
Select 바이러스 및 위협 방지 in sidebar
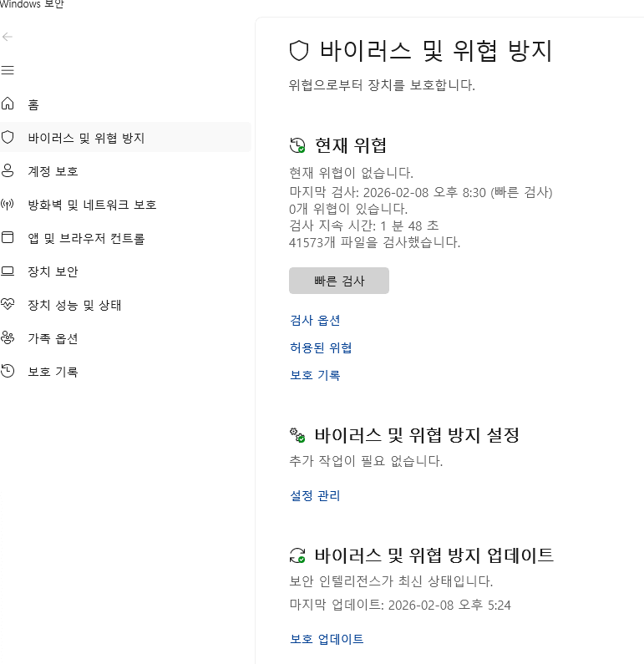(86, 138)
